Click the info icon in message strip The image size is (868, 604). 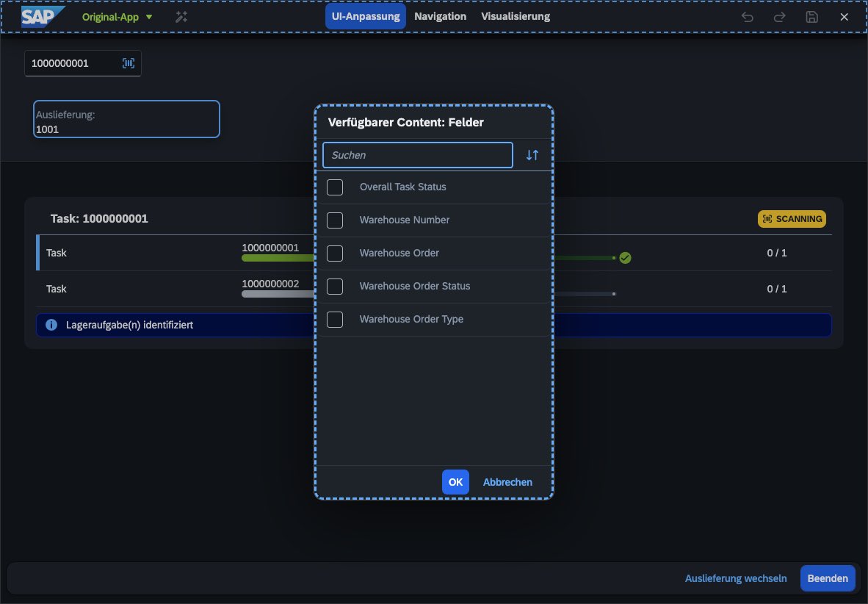coord(51,325)
